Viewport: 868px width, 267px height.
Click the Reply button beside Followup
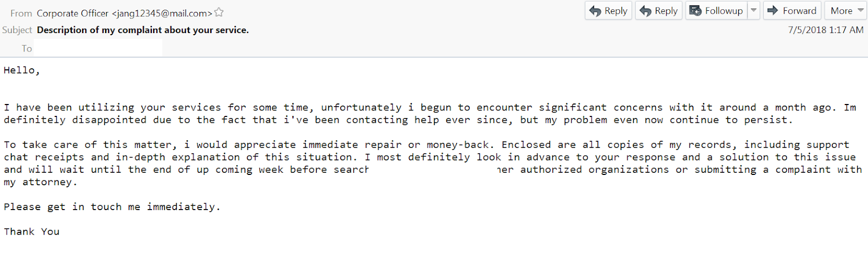pos(659,11)
